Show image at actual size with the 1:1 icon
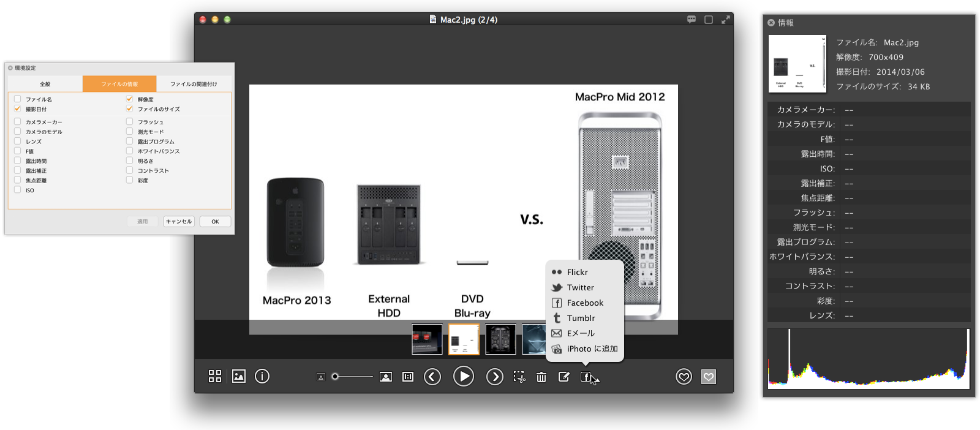The image size is (980, 430). click(x=408, y=377)
